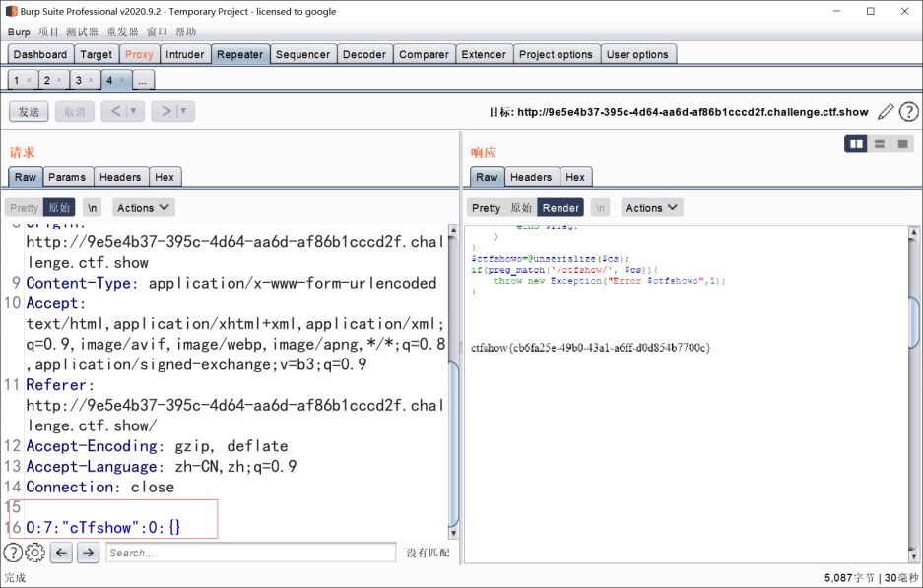Switch to the Decoder tab
Viewport: 923px width, 588px height.
pos(364,54)
